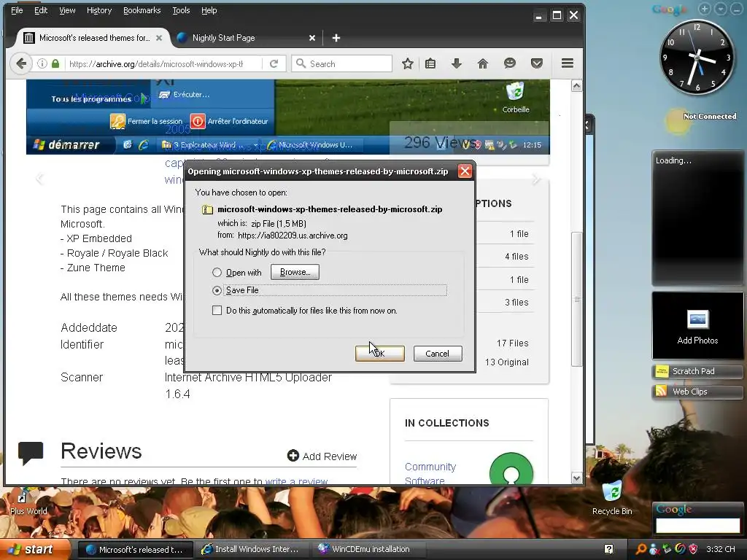Click the Browse... button

pos(295,272)
